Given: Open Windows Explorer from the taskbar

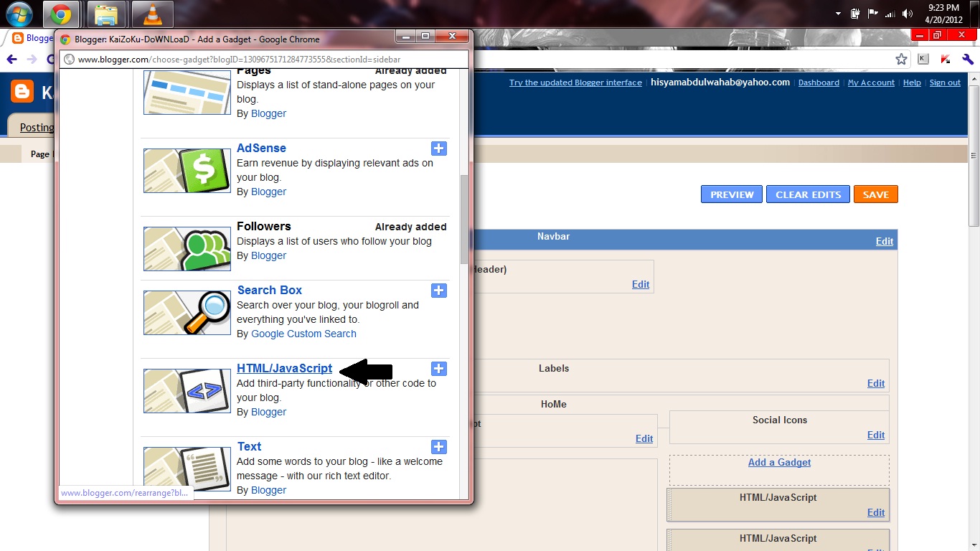Looking at the screenshot, I should tap(107, 14).
